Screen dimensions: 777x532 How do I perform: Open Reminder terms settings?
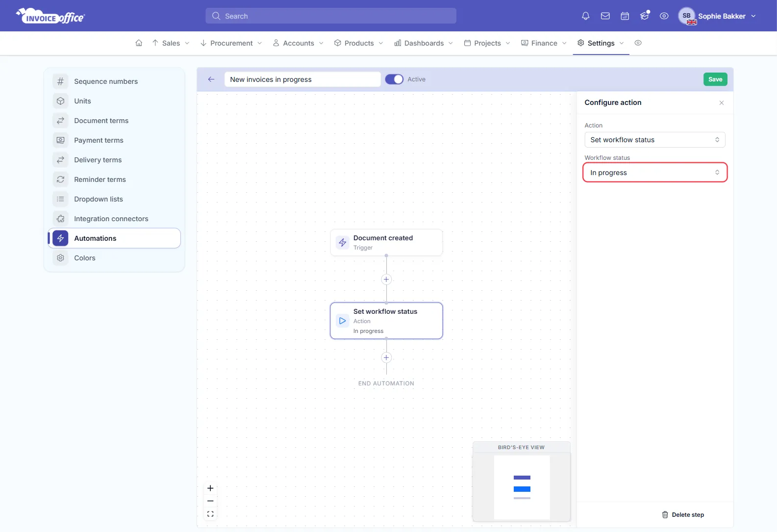[x=114, y=179]
